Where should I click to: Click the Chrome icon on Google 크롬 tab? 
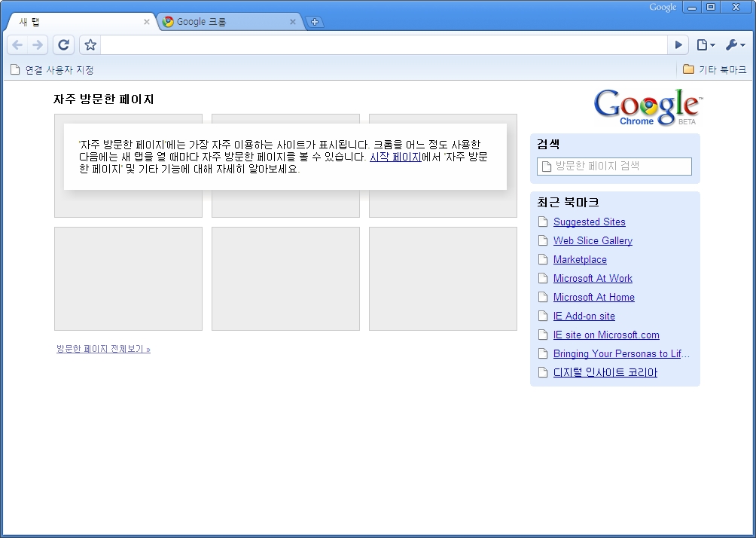tap(168, 22)
